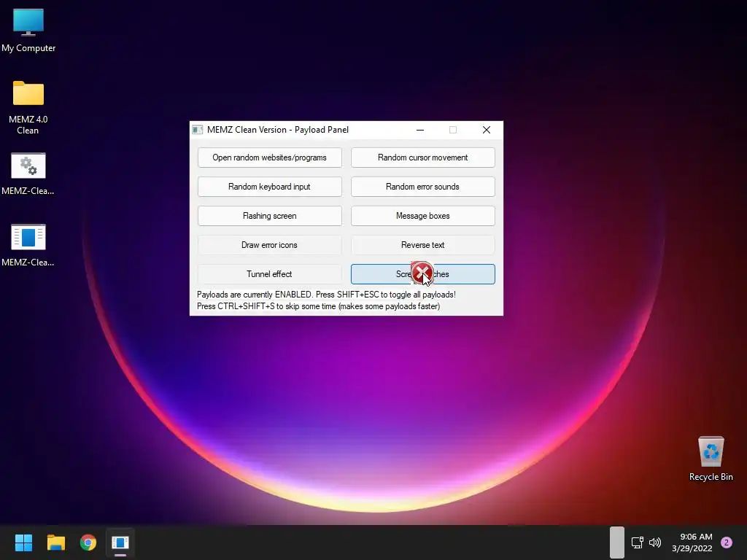Toggle Tunnel effect payload

(270, 274)
